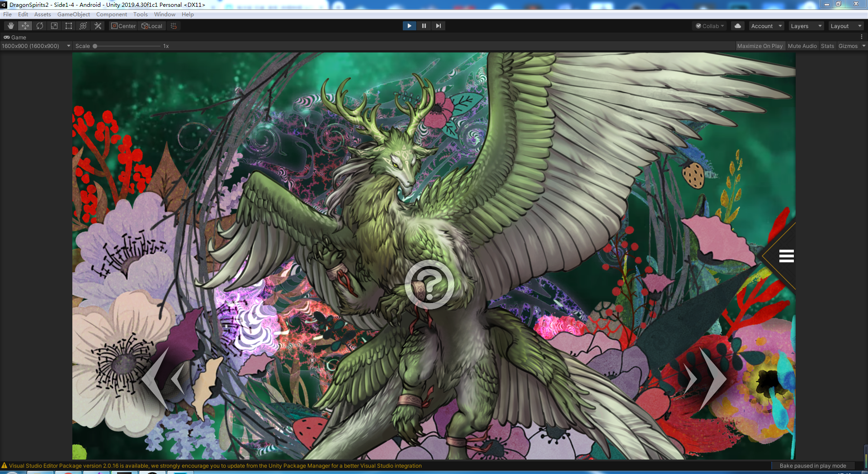
Task: Open the Help menu
Action: click(x=188, y=14)
